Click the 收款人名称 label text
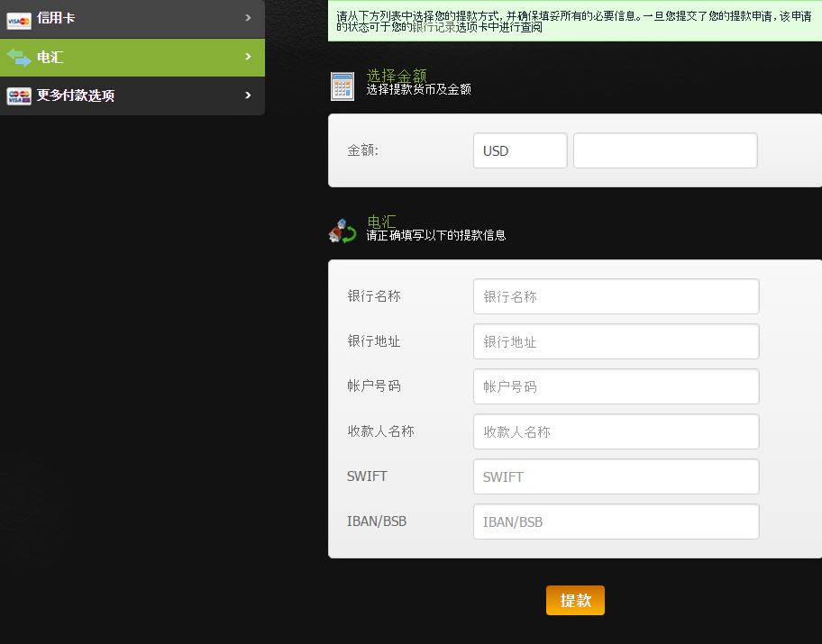822x644 pixels. [380, 431]
